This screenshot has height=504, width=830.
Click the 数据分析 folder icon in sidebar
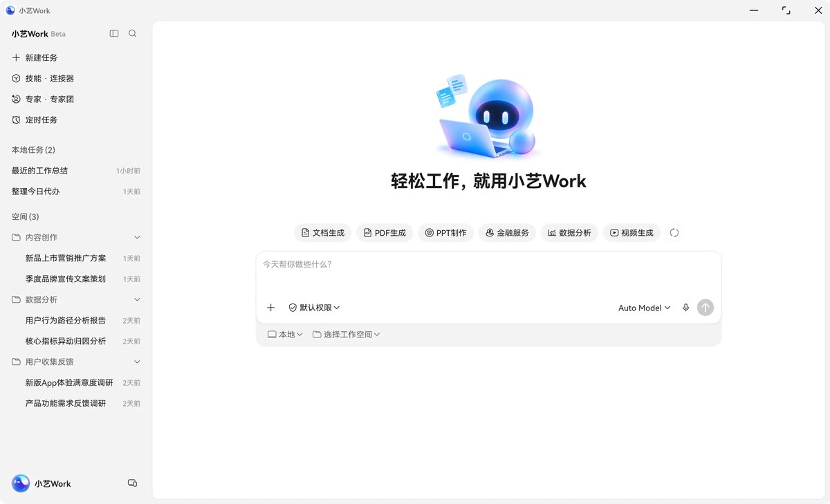tap(16, 299)
